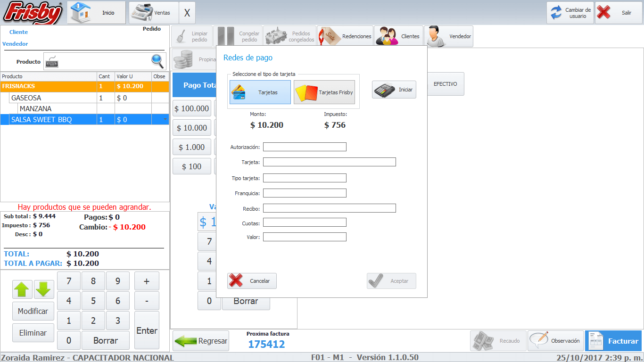Click digit 5 on left keypad

pyautogui.click(x=93, y=301)
